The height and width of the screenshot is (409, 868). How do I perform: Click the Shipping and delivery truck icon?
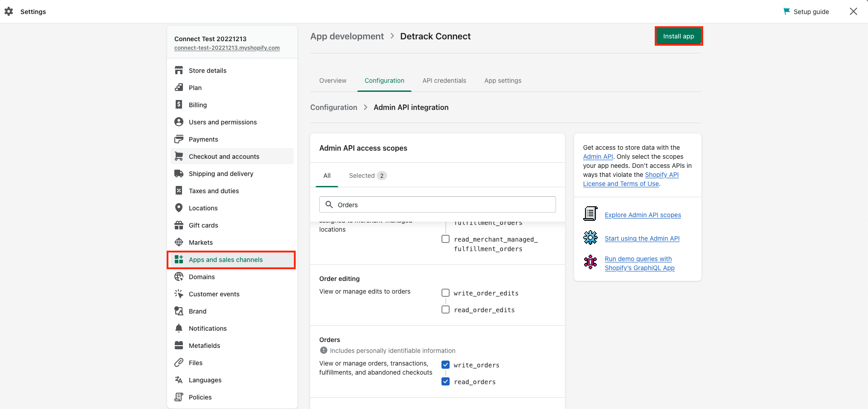click(x=179, y=174)
